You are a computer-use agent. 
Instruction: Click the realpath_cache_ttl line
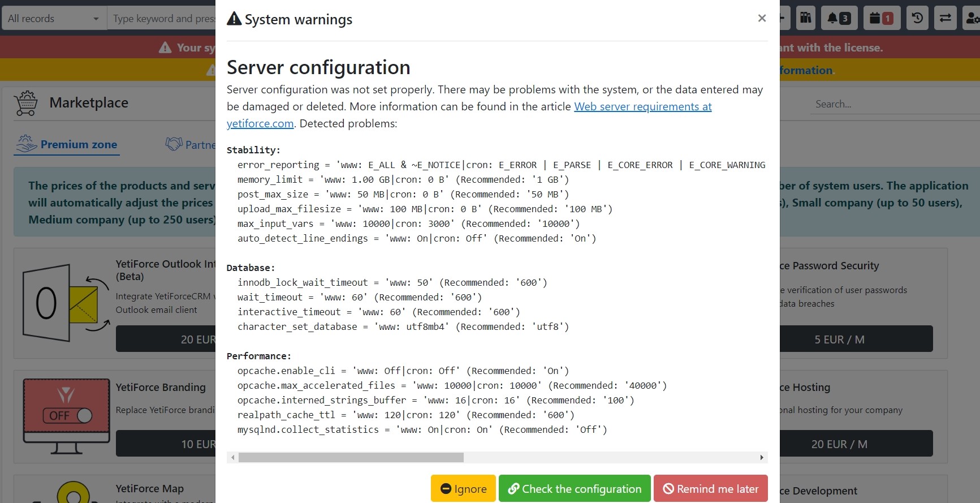[406, 415]
